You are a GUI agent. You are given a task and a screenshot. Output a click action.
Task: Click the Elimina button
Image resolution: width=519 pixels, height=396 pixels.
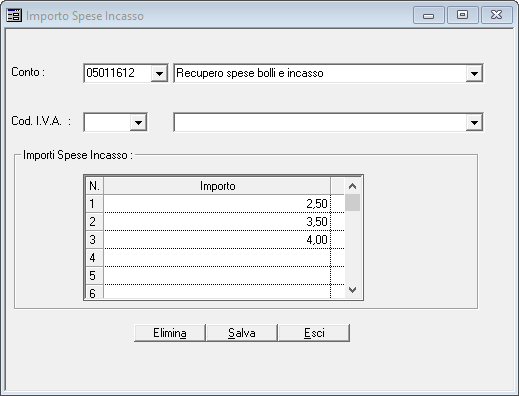(x=170, y=333)
